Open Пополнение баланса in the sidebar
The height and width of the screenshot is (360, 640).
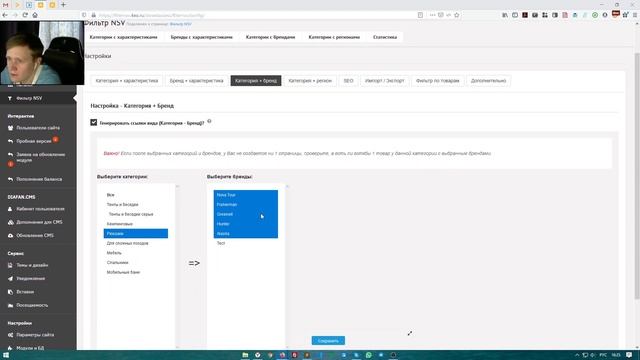39,179
